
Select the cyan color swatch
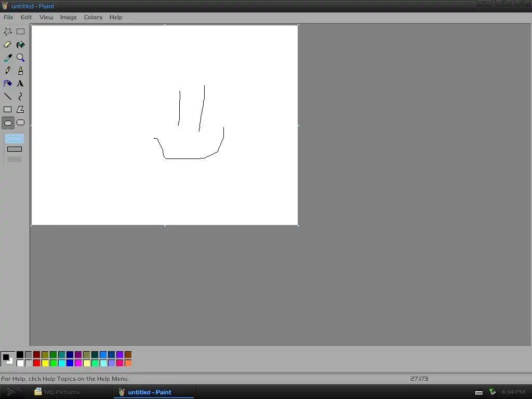(61, 363)
